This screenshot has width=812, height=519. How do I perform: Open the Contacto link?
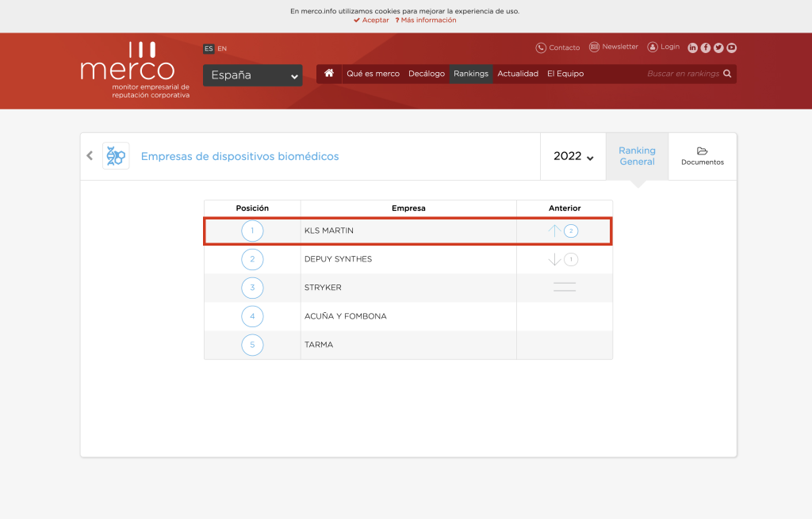565,48
